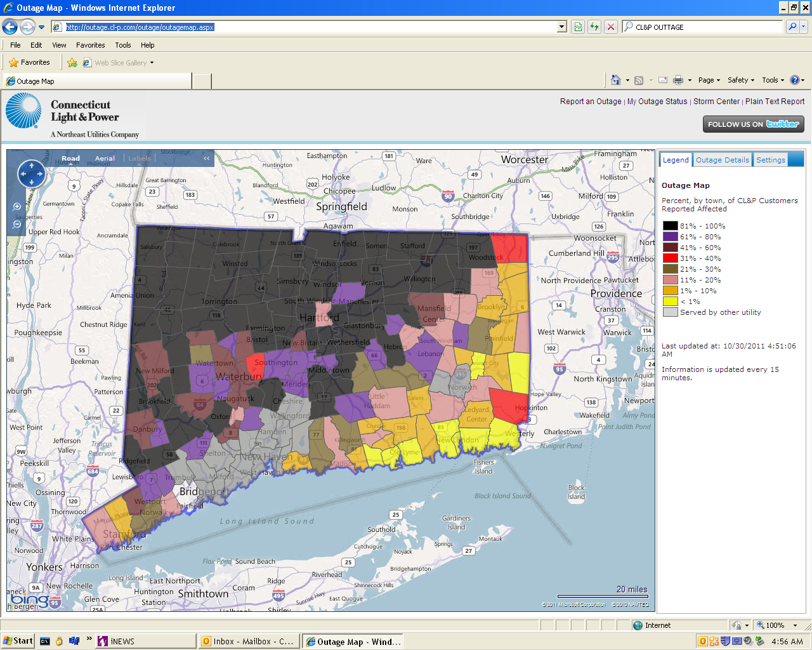Zoom out with the map minus icon

(x=17, y=224)
